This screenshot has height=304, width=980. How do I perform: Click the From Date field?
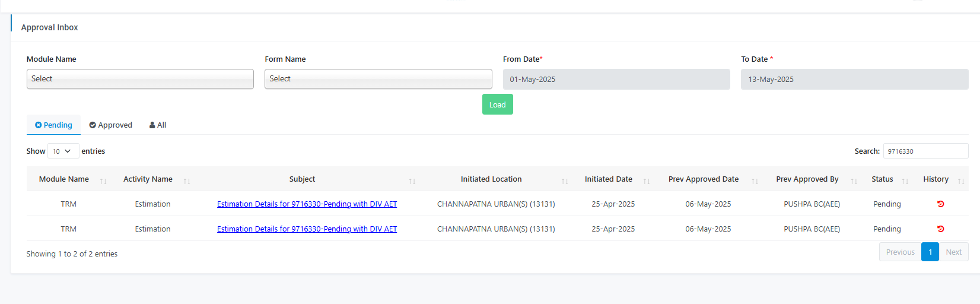pos(616,80)
